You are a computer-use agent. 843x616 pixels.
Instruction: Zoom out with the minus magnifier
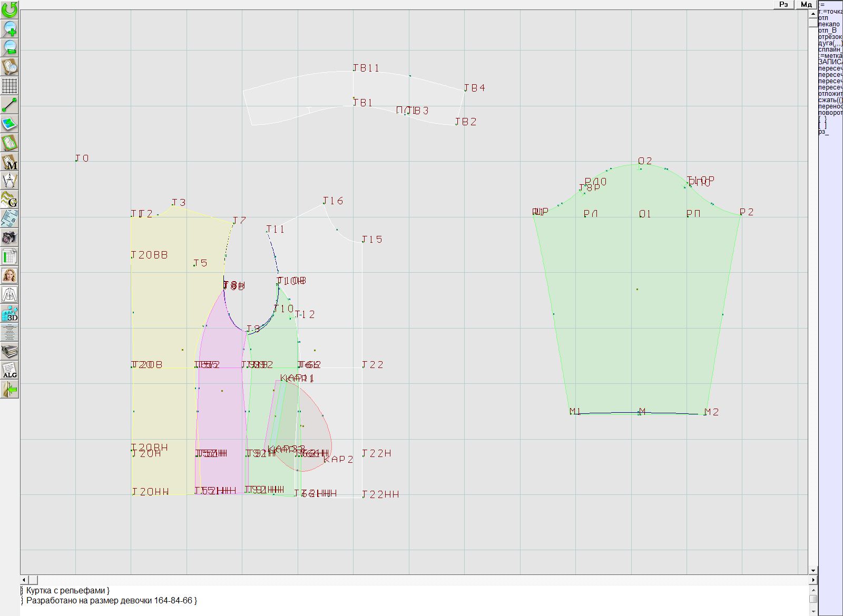[x=9, y=47]
